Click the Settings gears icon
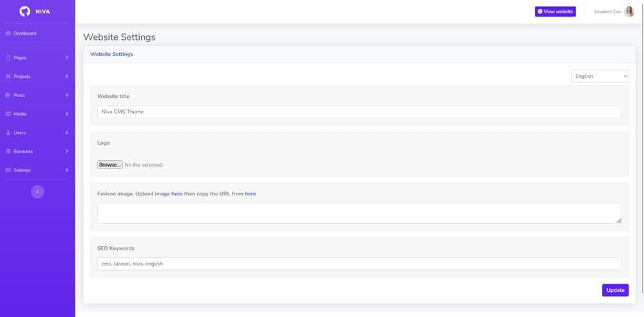Viewport: 644px width, 317px height. point(8,170)
